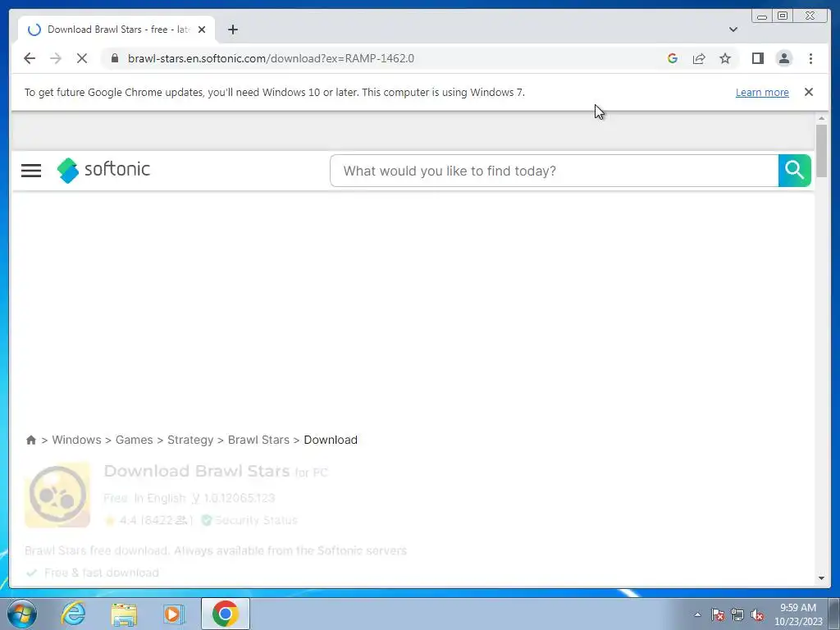Open Windows Media Player from the taskbar
840x630 pixels.
point(173,614)
